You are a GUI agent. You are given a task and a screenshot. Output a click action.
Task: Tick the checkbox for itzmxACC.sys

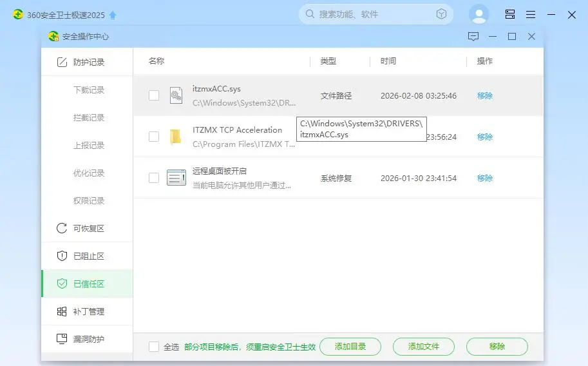click(x=154, y=95)
